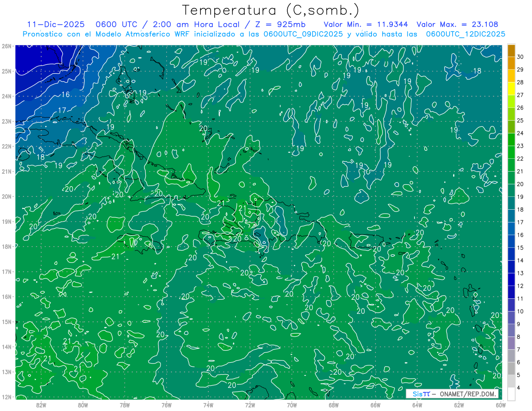This screenshot has height=411, width=532.
Task: Click the "0600 UTC / 2:00 am Hora Local" text
Action: click(x=168, y=24)
